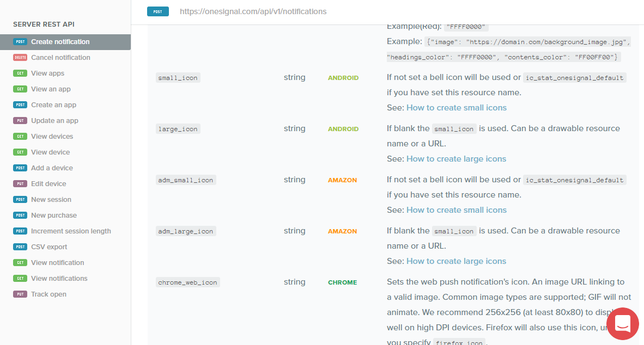This screenshot has width=644, height=345.
Task: Click the DELETE badge beside Cancel notification
Action: point(20,57)
